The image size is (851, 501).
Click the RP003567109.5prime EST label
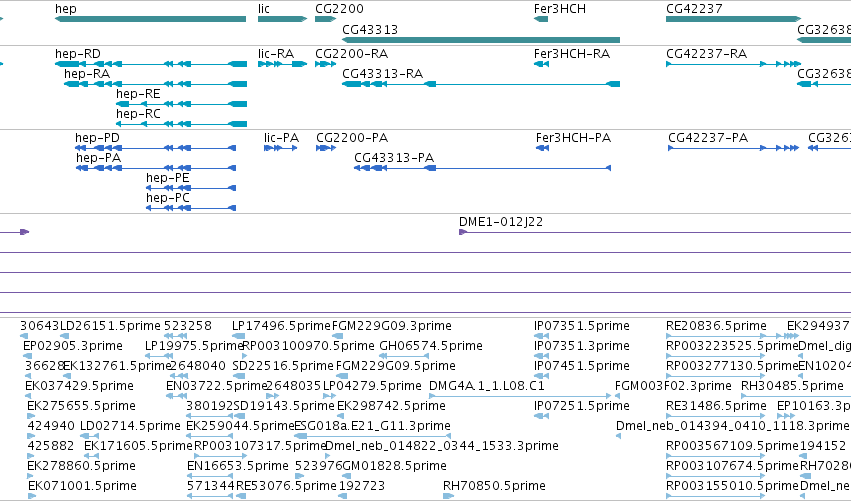click(733, 446)
